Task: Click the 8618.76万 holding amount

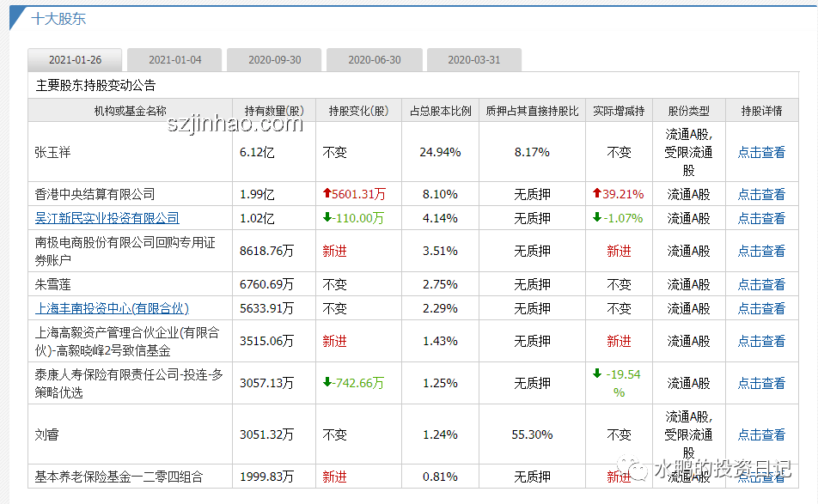Action: (266, 252)
